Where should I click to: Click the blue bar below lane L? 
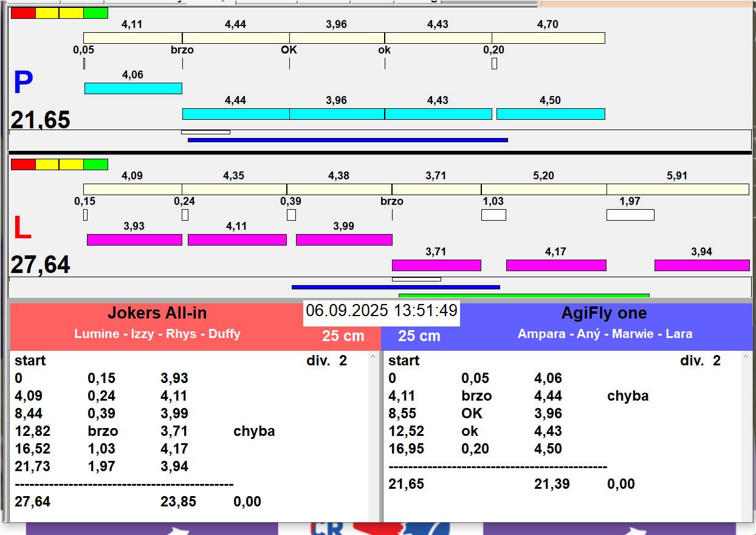[396, 287]
